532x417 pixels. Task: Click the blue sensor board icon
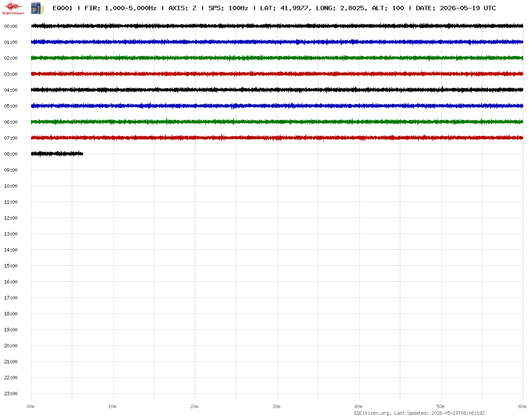(35, 8)
